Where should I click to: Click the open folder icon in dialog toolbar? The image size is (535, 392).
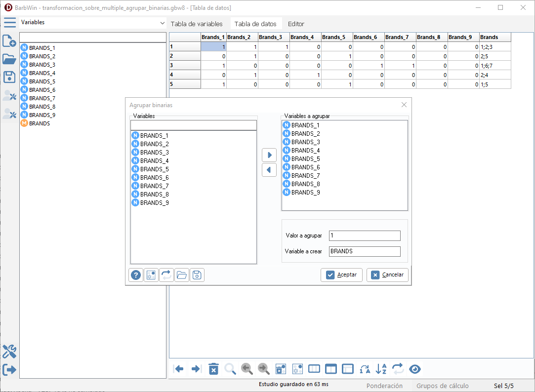(x=182, y=275)
